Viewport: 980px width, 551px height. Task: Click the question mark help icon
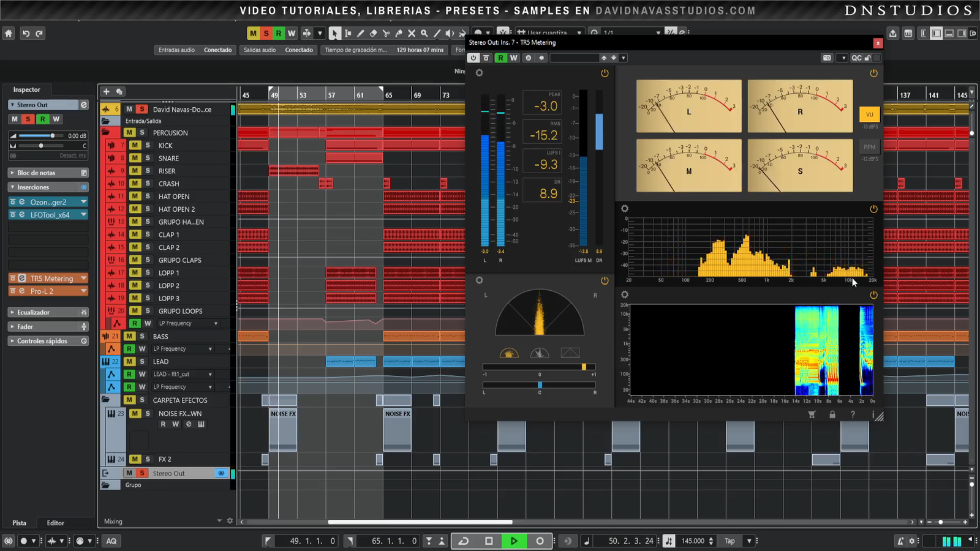point(853,414)
